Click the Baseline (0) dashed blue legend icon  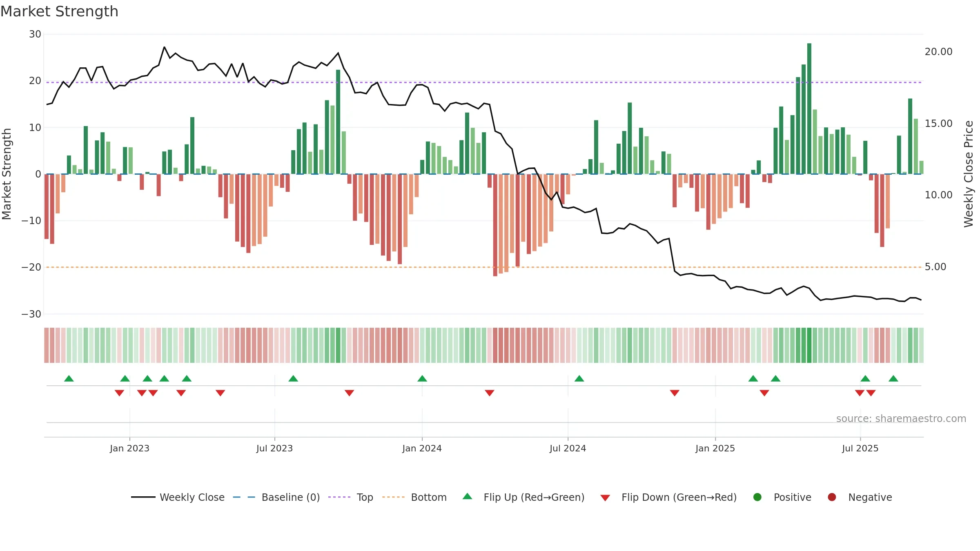pos(244,497)
